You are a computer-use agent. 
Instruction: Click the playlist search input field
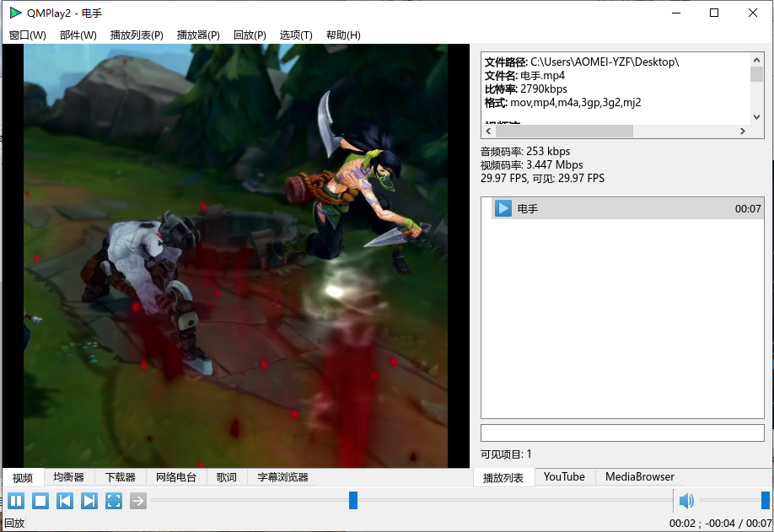point(621,433)
